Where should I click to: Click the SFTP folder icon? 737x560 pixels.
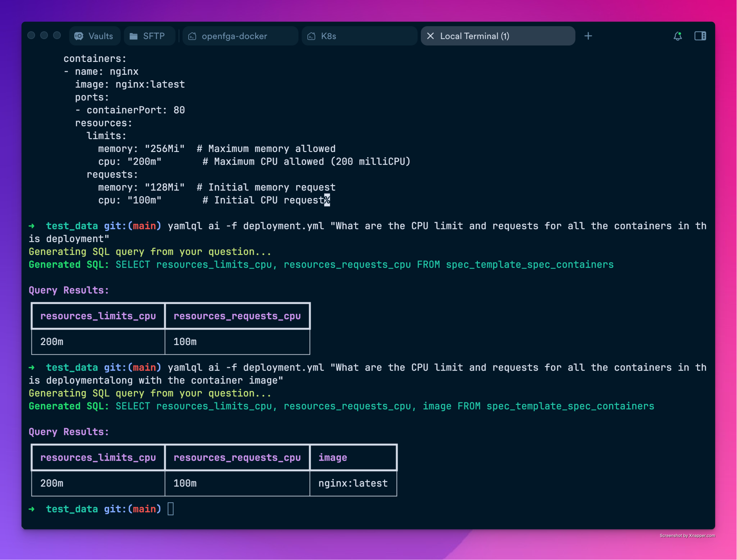tap(133, 36)
